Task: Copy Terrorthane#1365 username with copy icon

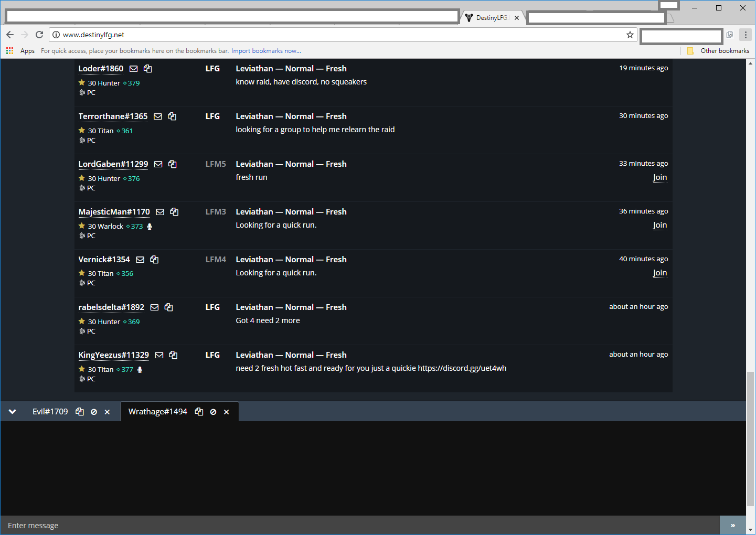Action: (x=172, y=116)
